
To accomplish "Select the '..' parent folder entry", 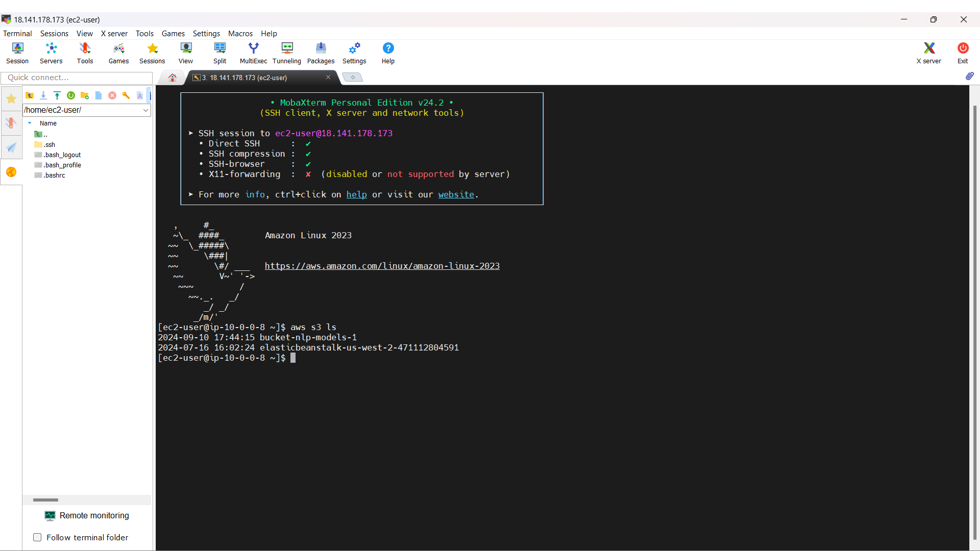I will [x=41, y=134].
